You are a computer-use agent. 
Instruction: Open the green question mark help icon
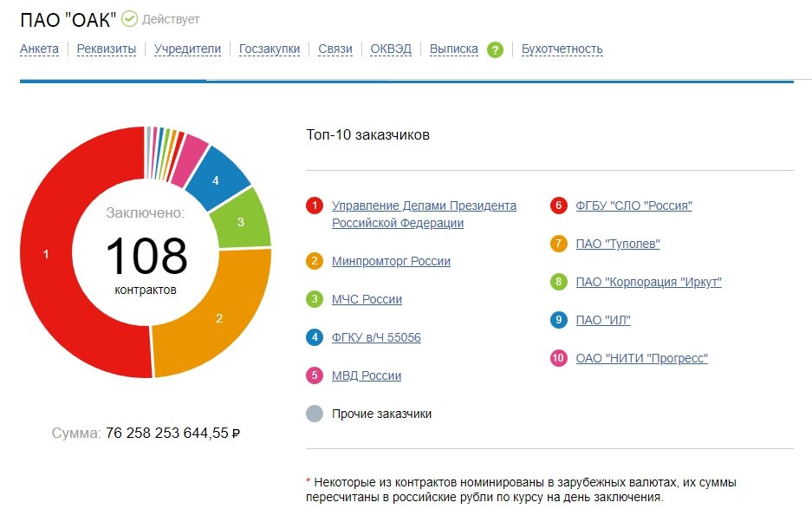(495, 49)
